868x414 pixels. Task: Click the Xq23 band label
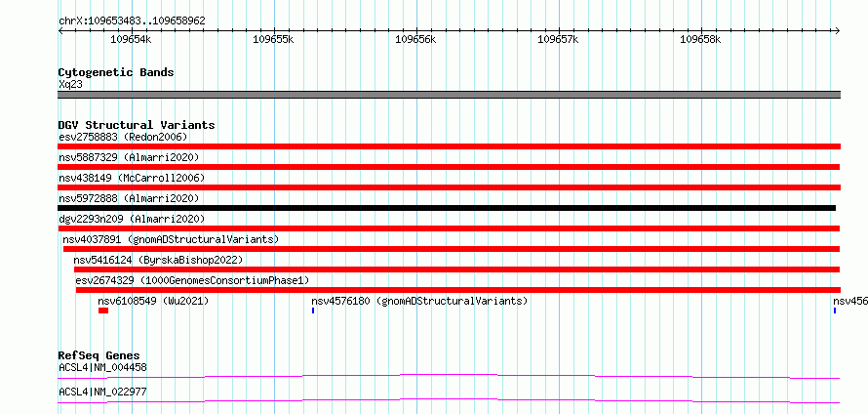[70, 85]
